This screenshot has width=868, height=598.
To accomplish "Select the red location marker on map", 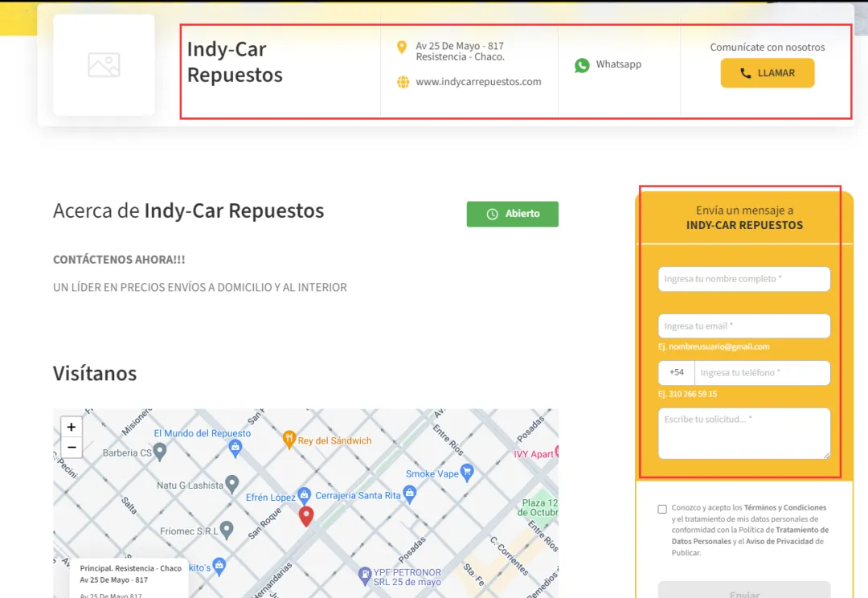I will point(306,516).
